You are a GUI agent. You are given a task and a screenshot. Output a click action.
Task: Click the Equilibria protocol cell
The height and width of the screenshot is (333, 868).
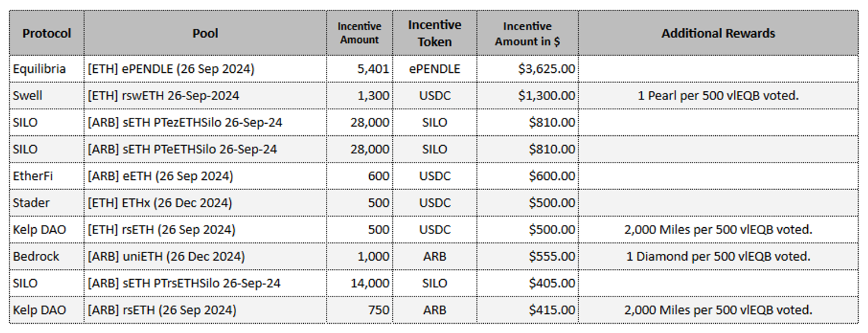39,69
